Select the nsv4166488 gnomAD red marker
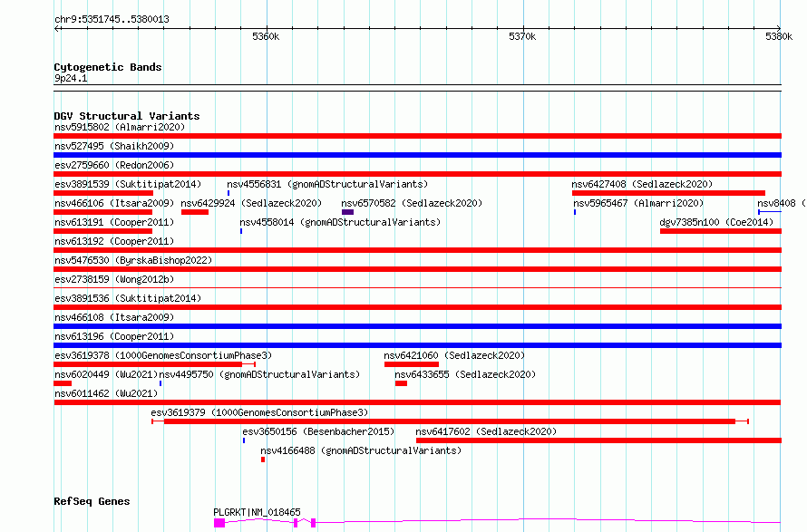807x532 pixels. pos(263,459)
